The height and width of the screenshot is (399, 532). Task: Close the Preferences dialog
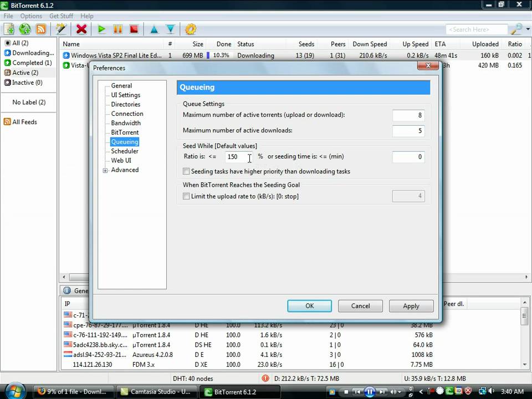[x=428, y=66]
